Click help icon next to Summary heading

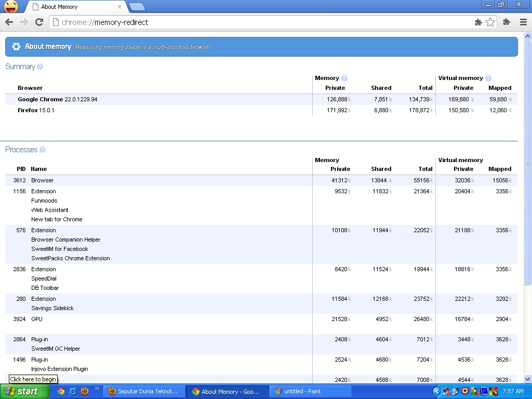tap(40, 66)
